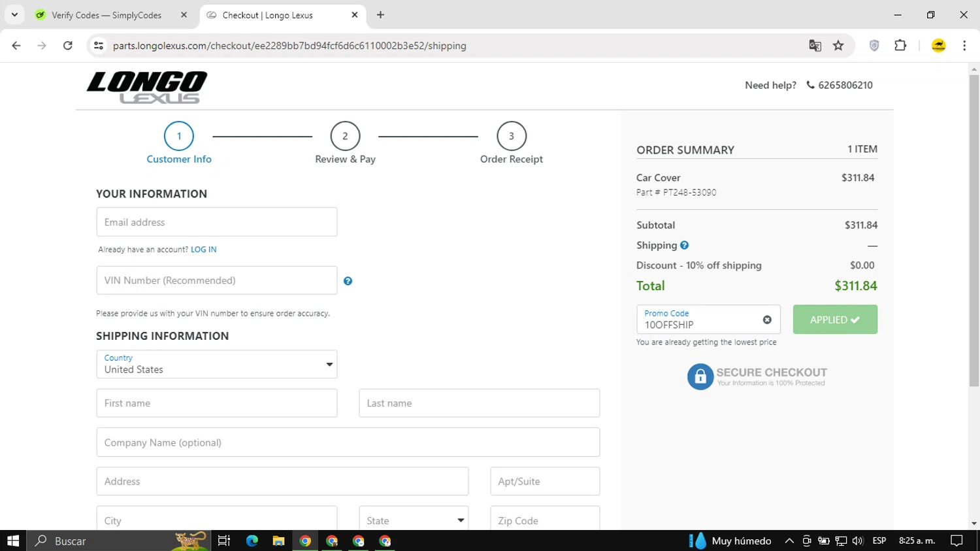Click the Longo Lexus logo
Screen dimensions: 980x551
click(147, 87)
